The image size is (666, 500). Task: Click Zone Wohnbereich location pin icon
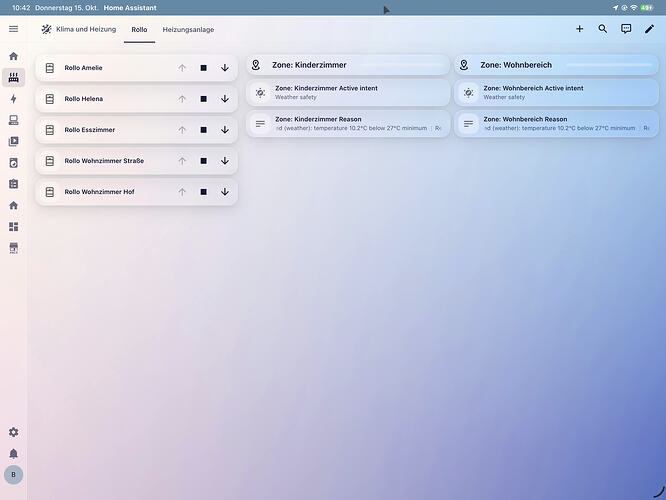coord(464,65)
